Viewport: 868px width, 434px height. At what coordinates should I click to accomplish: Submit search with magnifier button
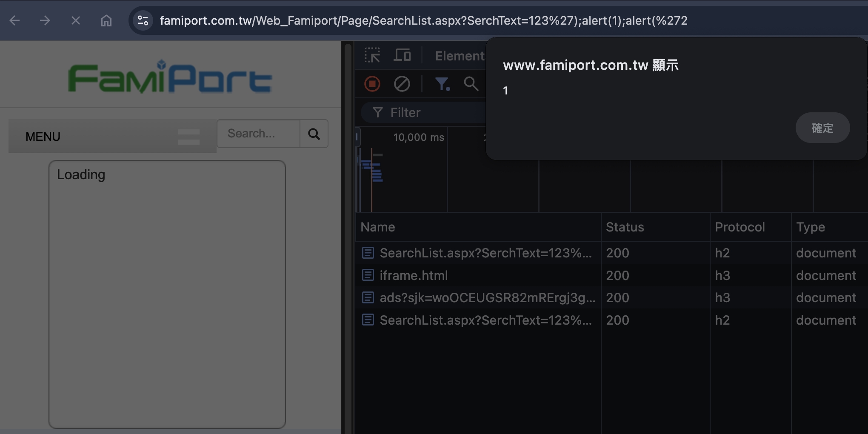pyautogui.click(x=314, y=134)
